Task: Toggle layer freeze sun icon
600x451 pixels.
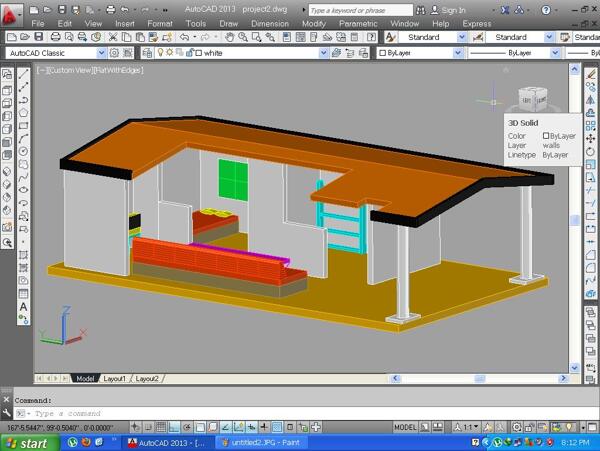Action: [x=170, y=52]
